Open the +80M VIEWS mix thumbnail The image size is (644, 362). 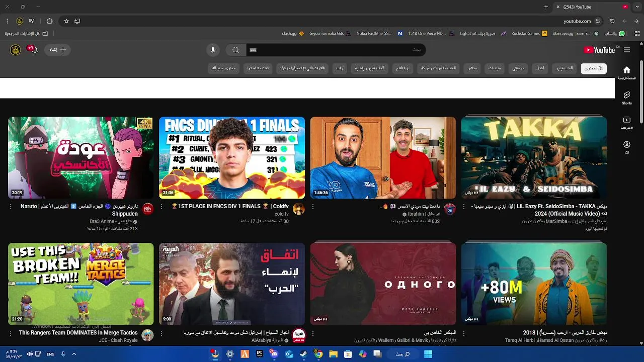(534, 284)
